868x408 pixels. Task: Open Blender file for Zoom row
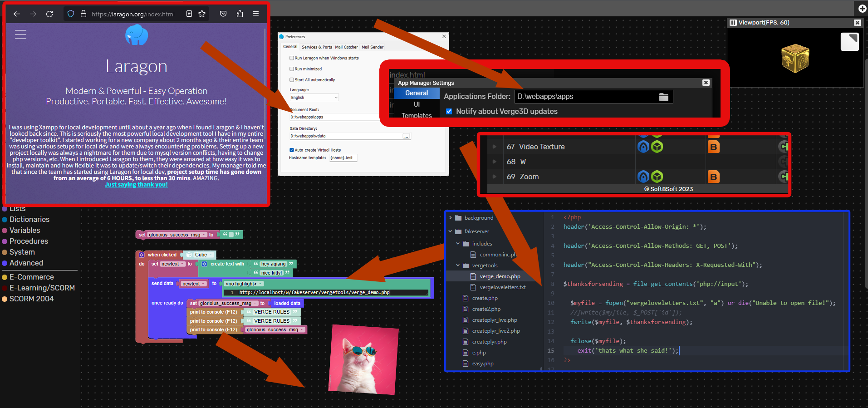point(714,177)
